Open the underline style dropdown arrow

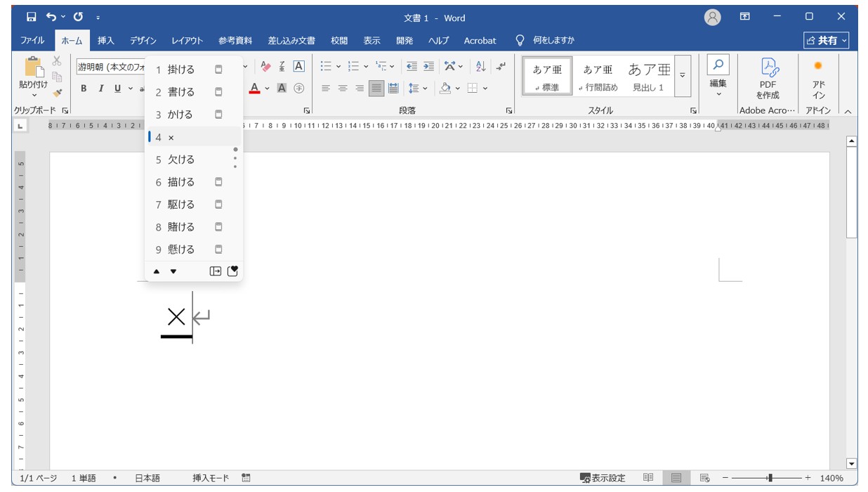pos(131,88)
